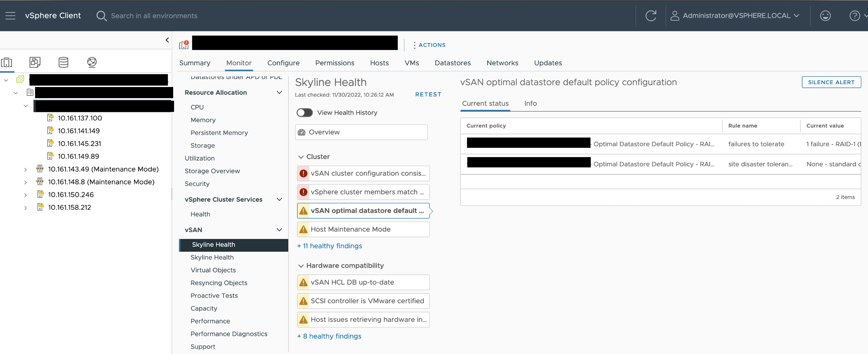This screenshot has width=868, height=354.
Task: Click the user account icon
Action: 674,15
